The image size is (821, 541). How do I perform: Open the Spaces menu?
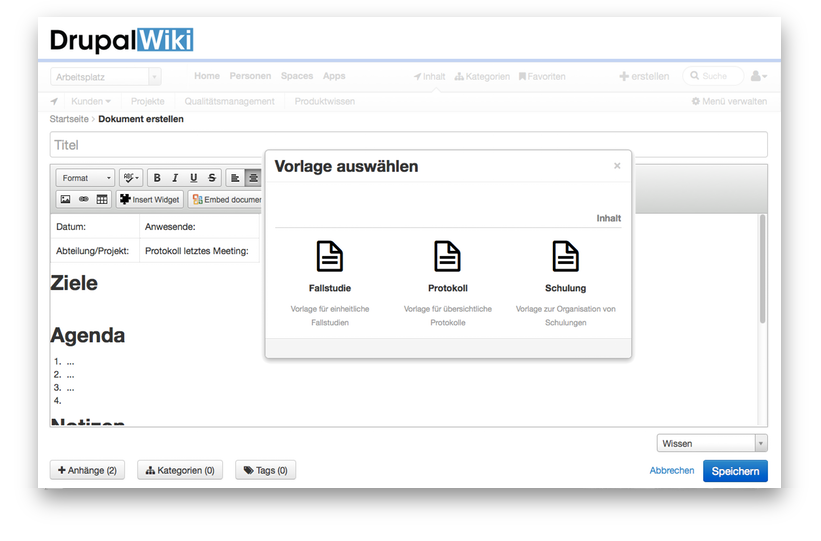pos(296,76)
